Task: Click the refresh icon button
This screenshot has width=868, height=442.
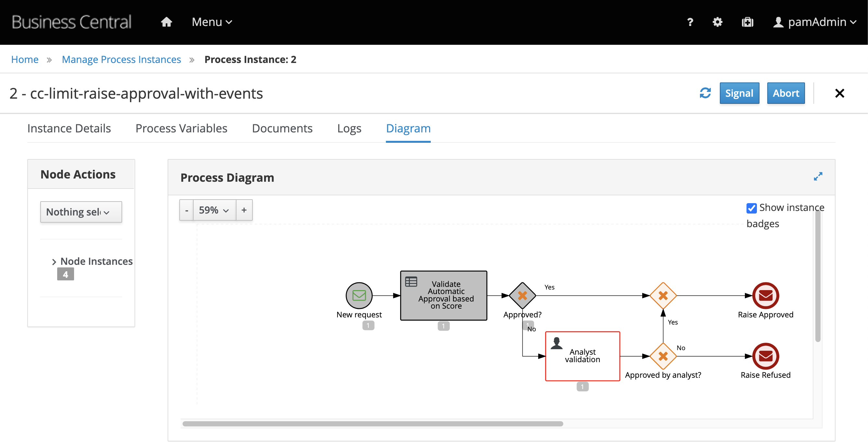Action: click(706, 93)
